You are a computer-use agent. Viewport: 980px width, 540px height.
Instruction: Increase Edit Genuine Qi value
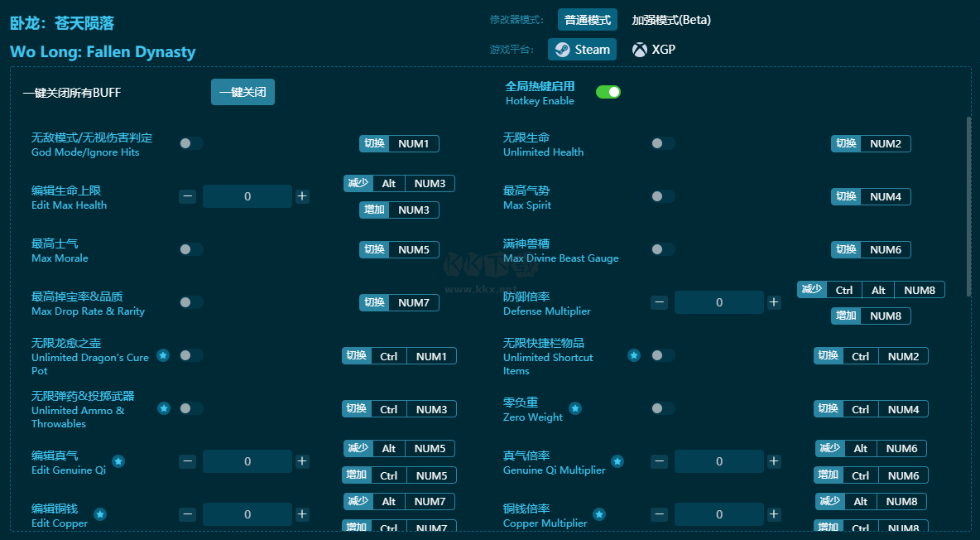tap(302, 462)
